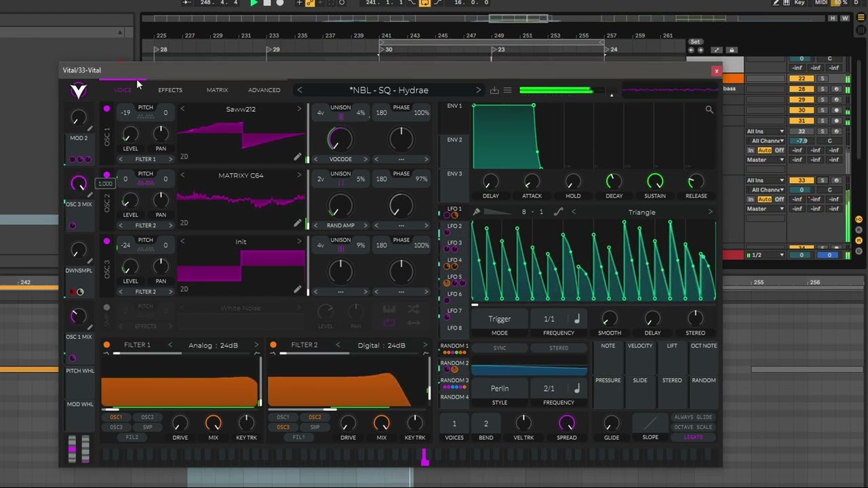Open OSC 1 FILTER 1 routing selector
The image size is (868, 488).
click(x=145, y=159)
